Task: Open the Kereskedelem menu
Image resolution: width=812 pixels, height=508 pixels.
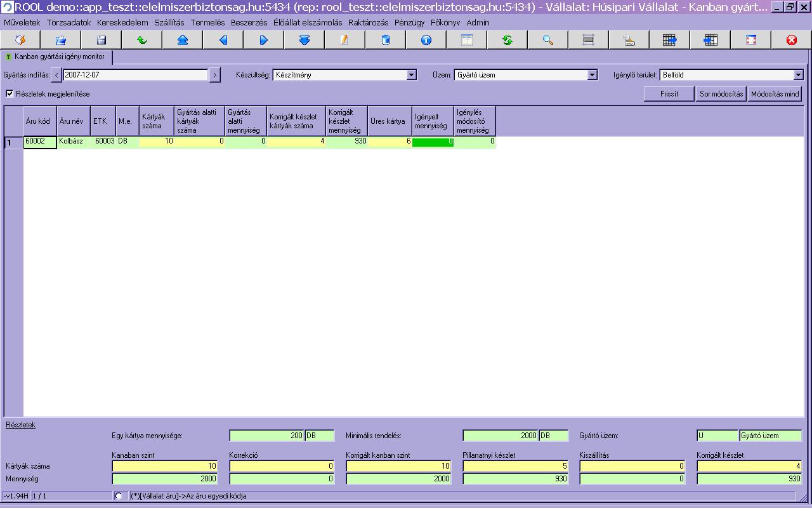Action: (122, 22)
